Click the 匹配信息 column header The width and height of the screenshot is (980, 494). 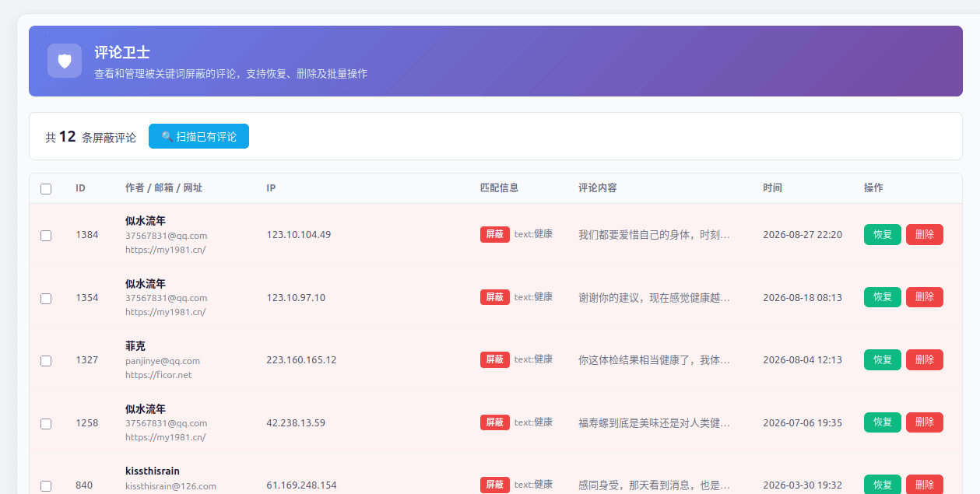499,188
